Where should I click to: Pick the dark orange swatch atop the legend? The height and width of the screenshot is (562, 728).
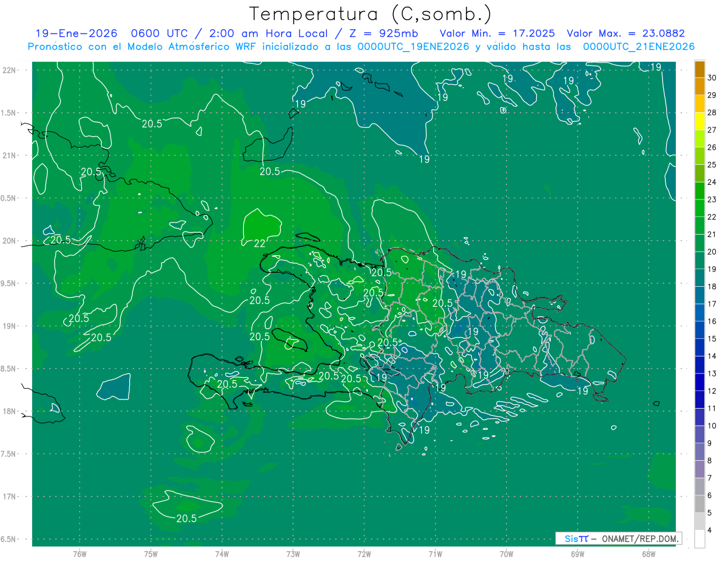click(699, 69)
